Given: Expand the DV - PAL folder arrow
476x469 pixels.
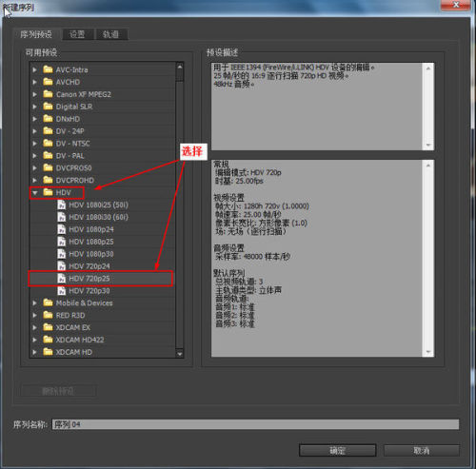Looking at the screenshot, I should coord(35,156).
